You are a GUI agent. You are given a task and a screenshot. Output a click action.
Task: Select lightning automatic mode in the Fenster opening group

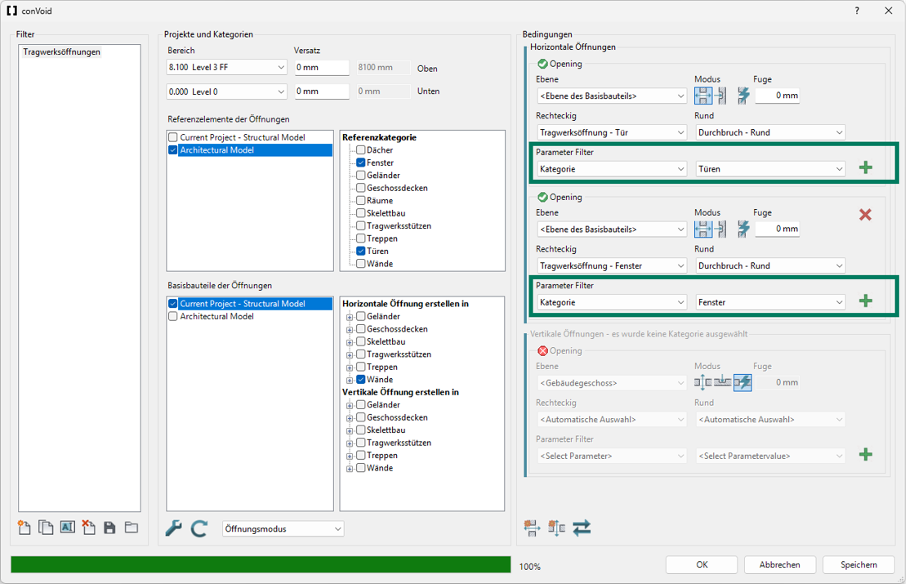(x=743, y=229)
